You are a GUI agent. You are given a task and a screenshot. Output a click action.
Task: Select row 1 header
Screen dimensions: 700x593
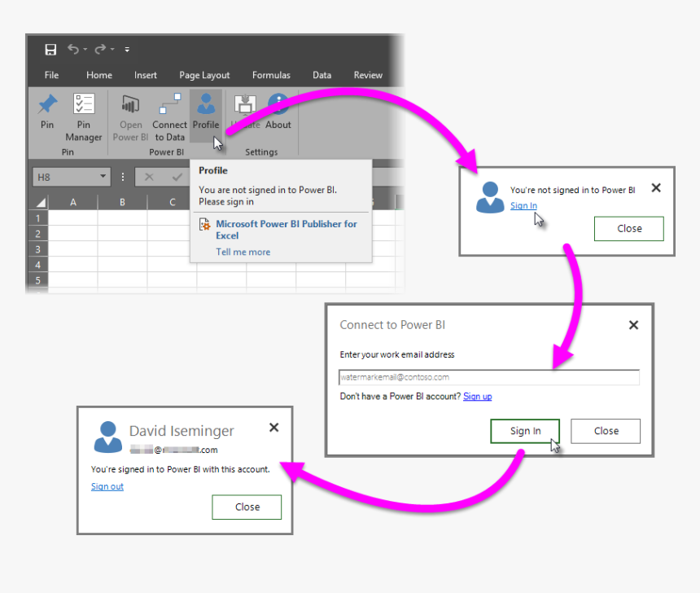click(38, 218)
